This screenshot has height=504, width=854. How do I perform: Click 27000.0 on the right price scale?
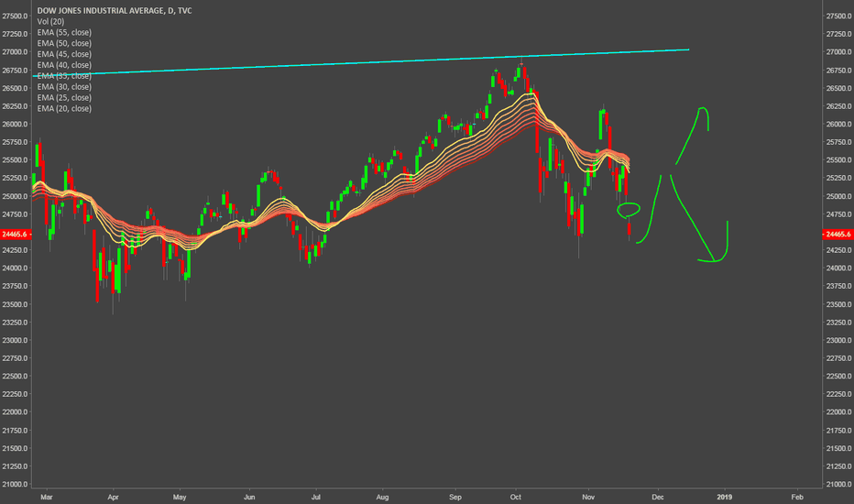tap(838, 52)
